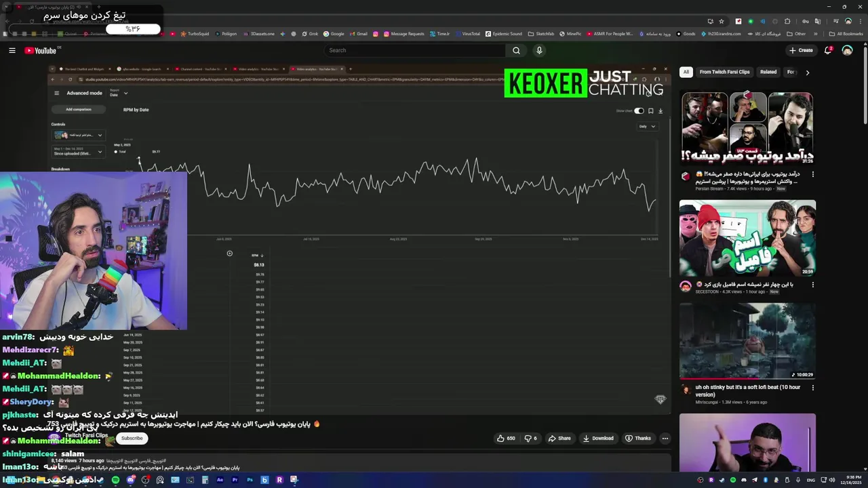Open the account avatar menu
Viewport: 868px width, 488px height.
847,50
